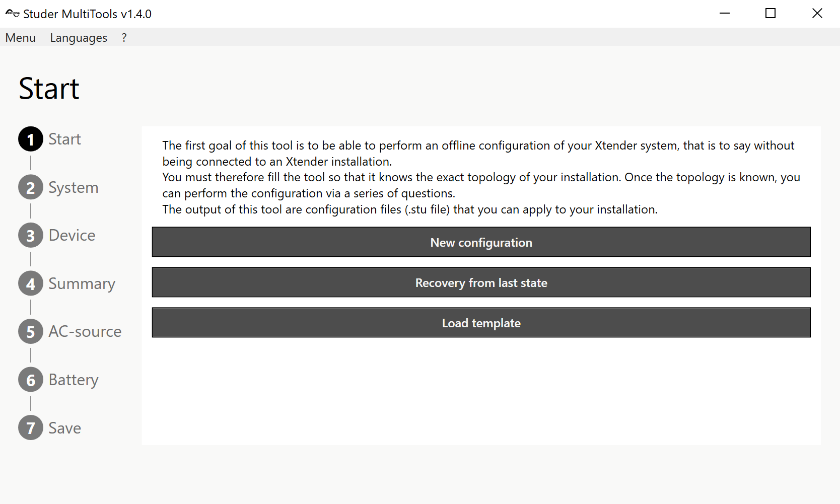Viewport: 840px width, 504px height.
Task: Click the step 3 Device circle icon
Action: point(31,236)
